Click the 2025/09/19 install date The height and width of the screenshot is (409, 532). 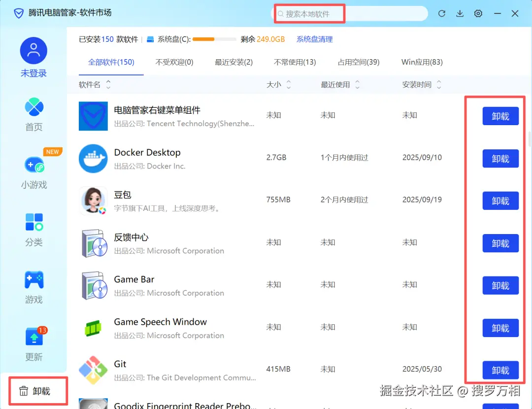pyautogui.click(x=422, y=200)
